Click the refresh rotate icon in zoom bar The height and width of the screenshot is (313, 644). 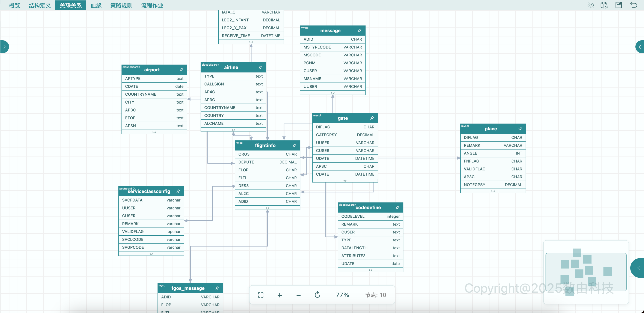point(317,295)
